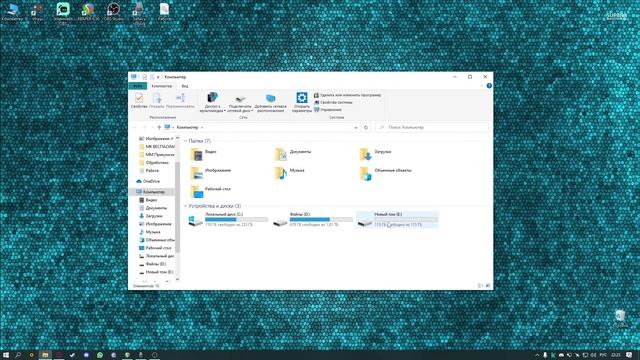
Task: Click the Up arrow navigation button
Action: click(x=159, y=128)
